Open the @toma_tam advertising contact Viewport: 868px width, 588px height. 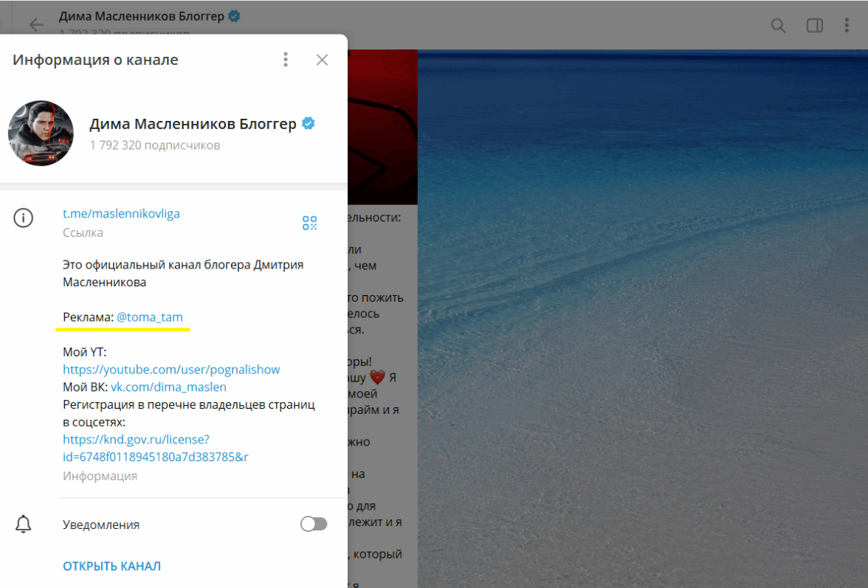[150, 317]
